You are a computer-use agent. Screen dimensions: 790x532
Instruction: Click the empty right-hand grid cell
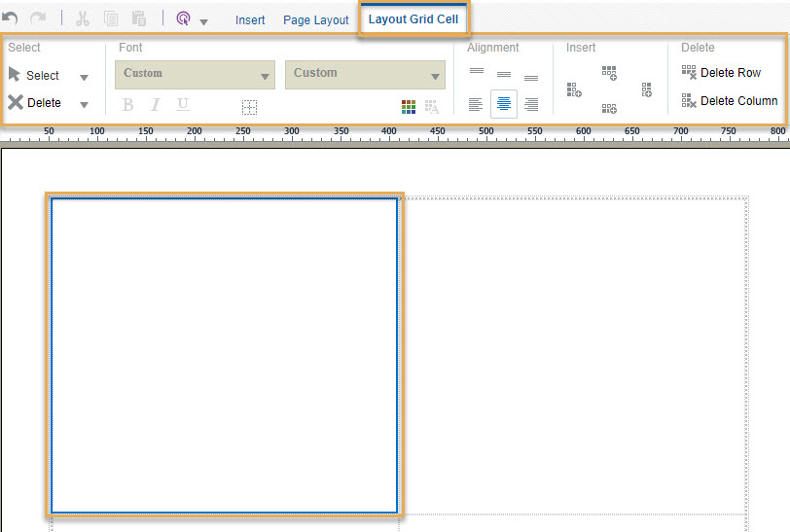coord(574,356)
